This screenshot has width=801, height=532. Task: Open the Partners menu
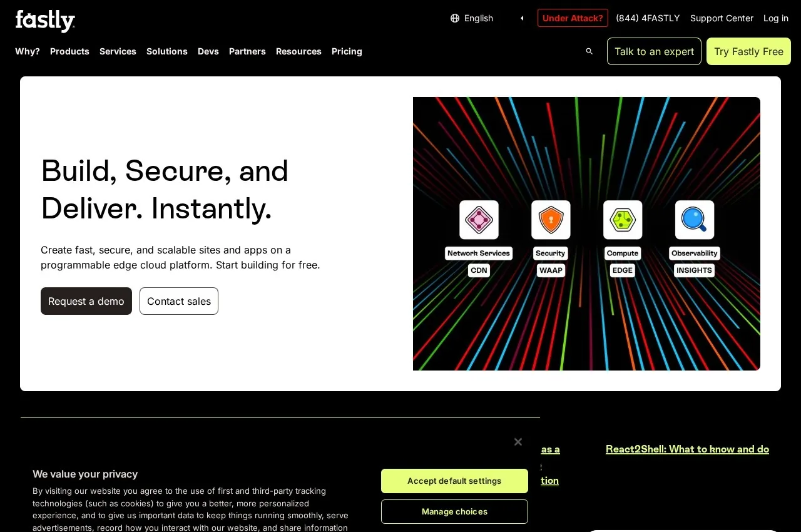(x=247, y=51)
